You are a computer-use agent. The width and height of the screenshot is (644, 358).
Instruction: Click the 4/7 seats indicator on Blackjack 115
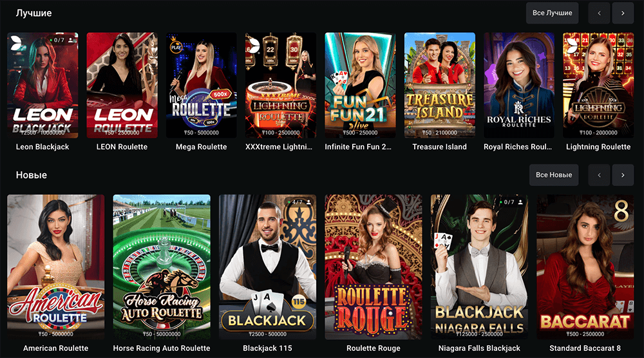(300, 202)
